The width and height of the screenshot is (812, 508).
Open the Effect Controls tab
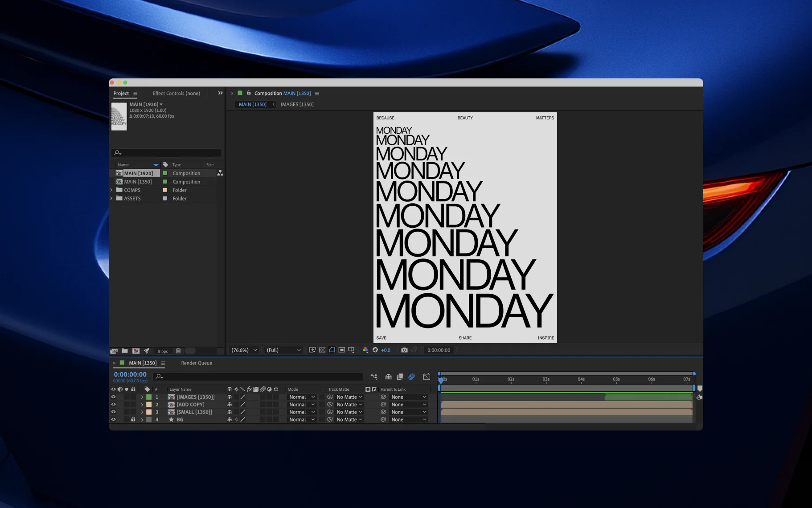click(x=176, y=94)
